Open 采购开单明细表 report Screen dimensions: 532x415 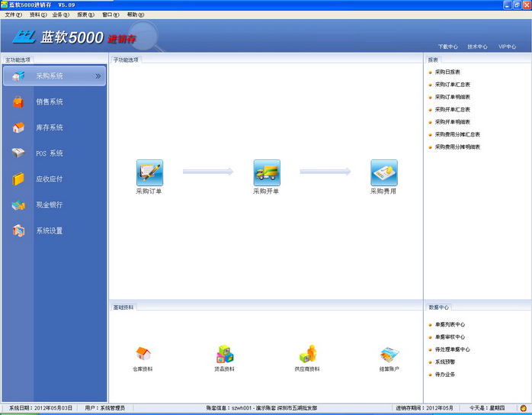click(x=453, y=122)
